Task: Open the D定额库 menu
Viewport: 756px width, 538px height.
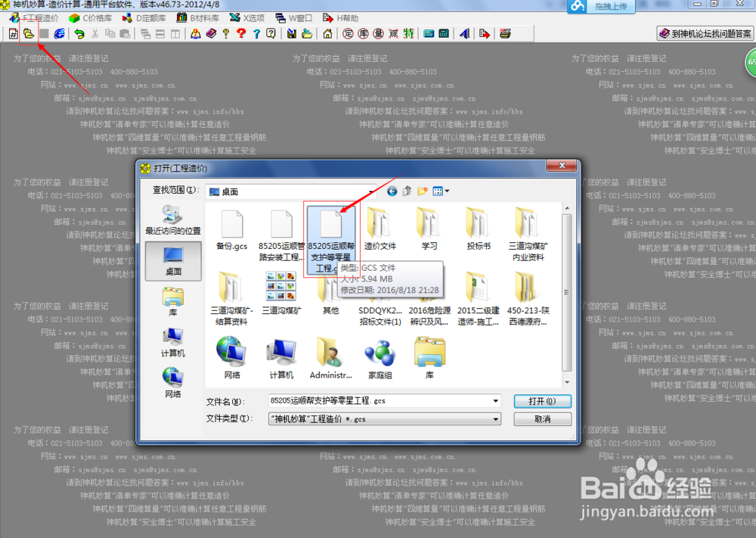Action: (x=144, y=18)
